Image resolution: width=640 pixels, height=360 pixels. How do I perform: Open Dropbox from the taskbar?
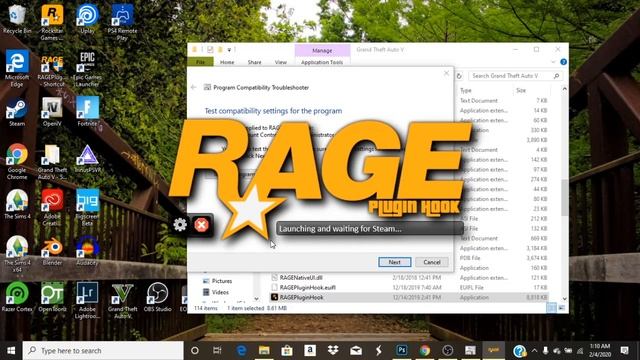coord(333,350)
